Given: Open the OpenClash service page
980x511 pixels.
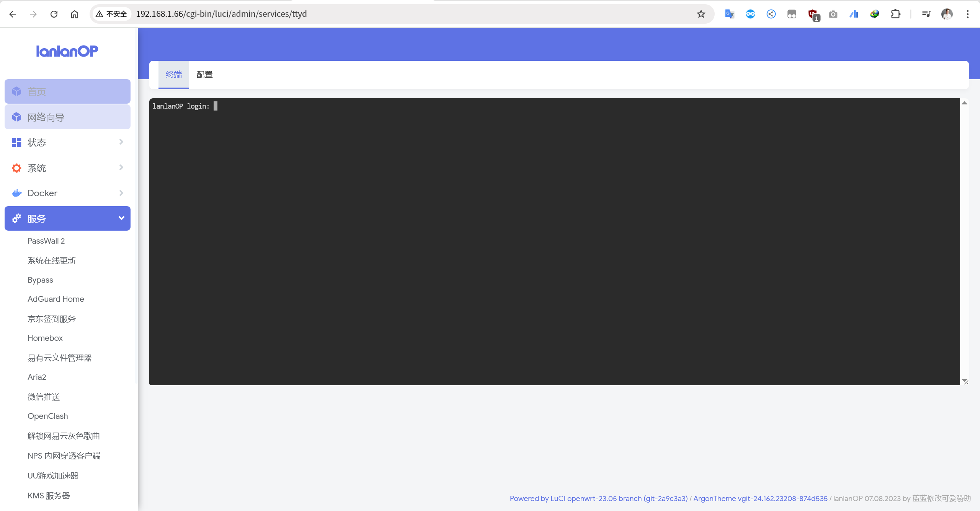Looking at the screenshot, I should coord(48,416).
